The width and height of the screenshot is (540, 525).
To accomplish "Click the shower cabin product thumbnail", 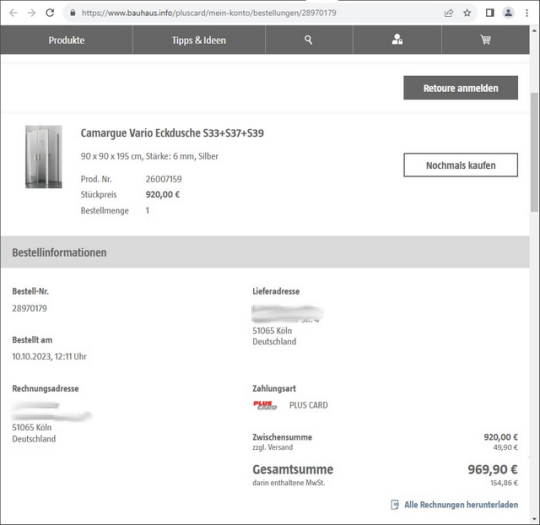I will tap(44, 157).
